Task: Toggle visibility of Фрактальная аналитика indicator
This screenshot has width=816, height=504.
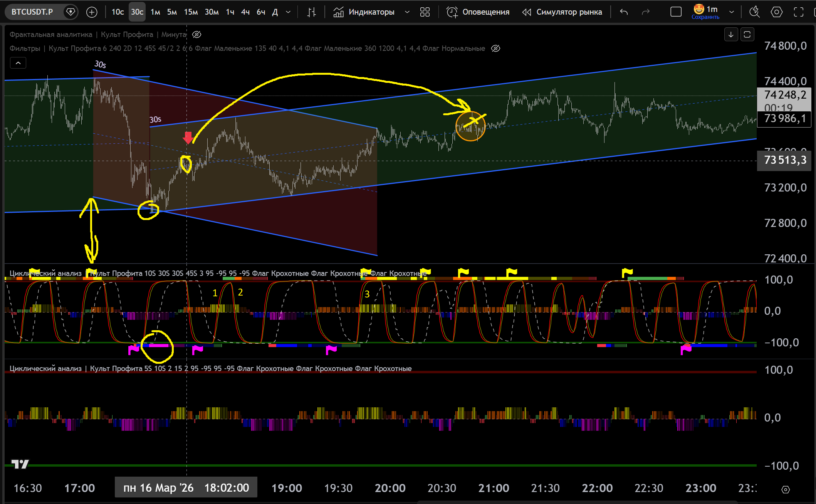Action: pos(196,35)
